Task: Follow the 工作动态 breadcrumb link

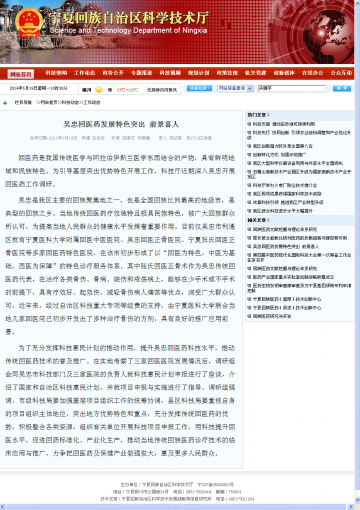Action: coord(91,103)
